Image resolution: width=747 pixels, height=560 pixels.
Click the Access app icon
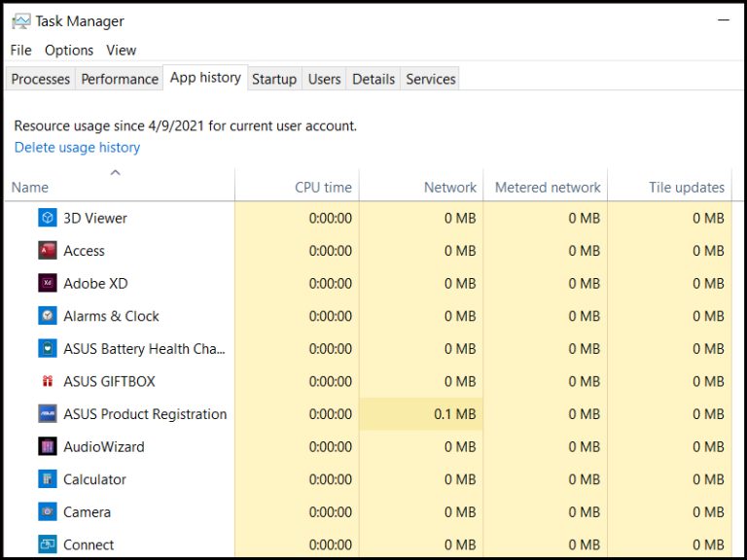47,251
